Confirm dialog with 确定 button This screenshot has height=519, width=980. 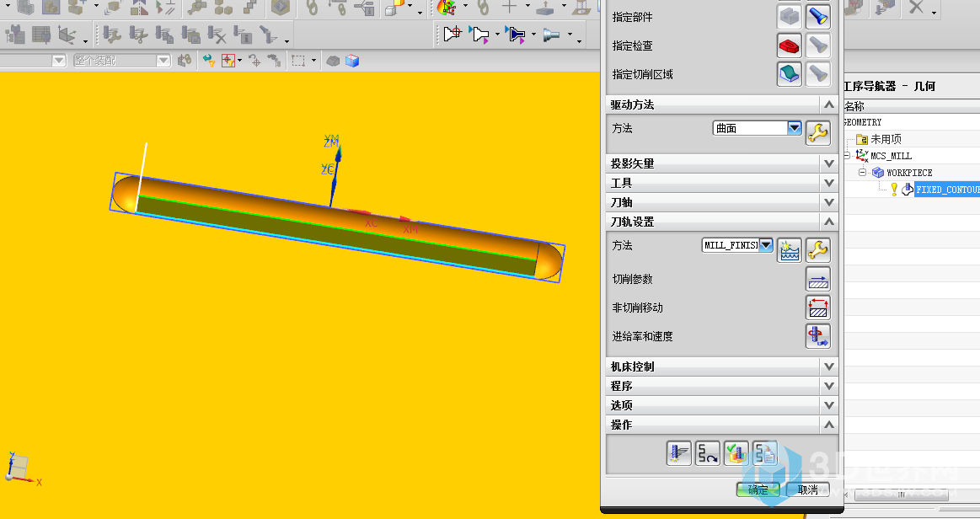tap(758, 490)
